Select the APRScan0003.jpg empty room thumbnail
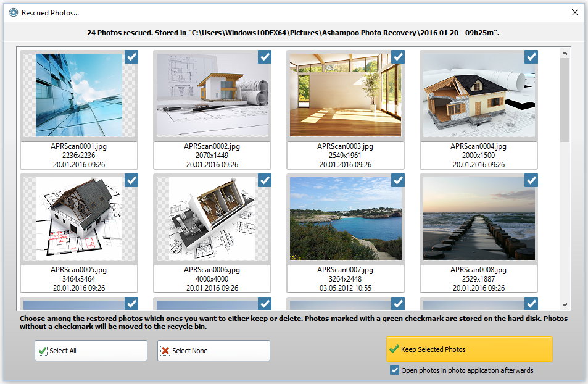The image size is (588, 384). [345, 94]
